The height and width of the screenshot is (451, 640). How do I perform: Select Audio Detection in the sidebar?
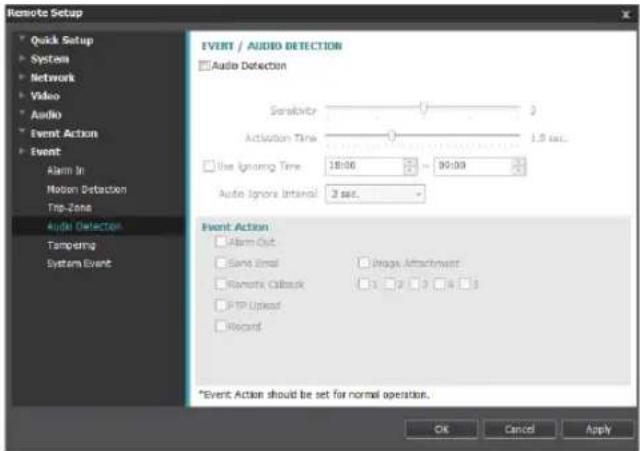click(84, 227)
